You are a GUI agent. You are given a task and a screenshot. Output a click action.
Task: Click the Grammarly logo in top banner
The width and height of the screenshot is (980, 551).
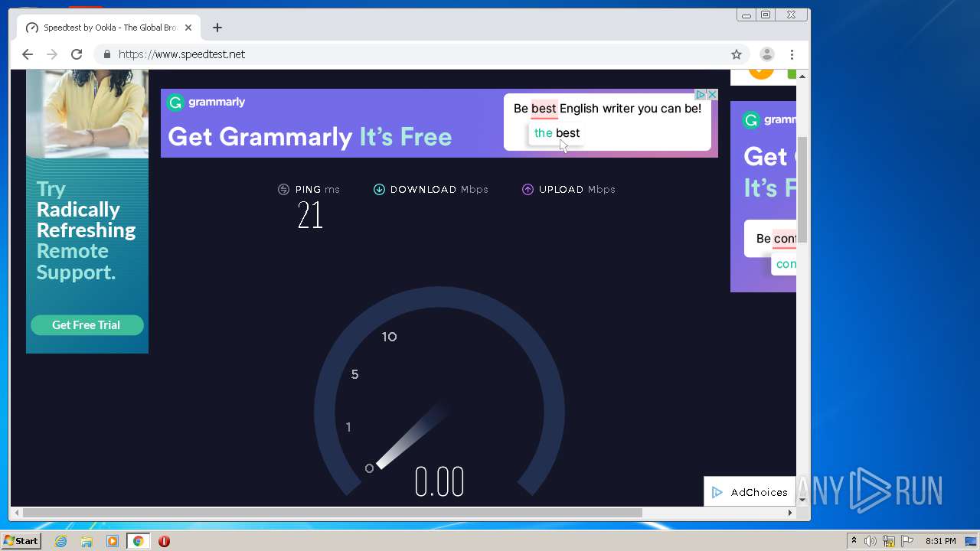207,103
